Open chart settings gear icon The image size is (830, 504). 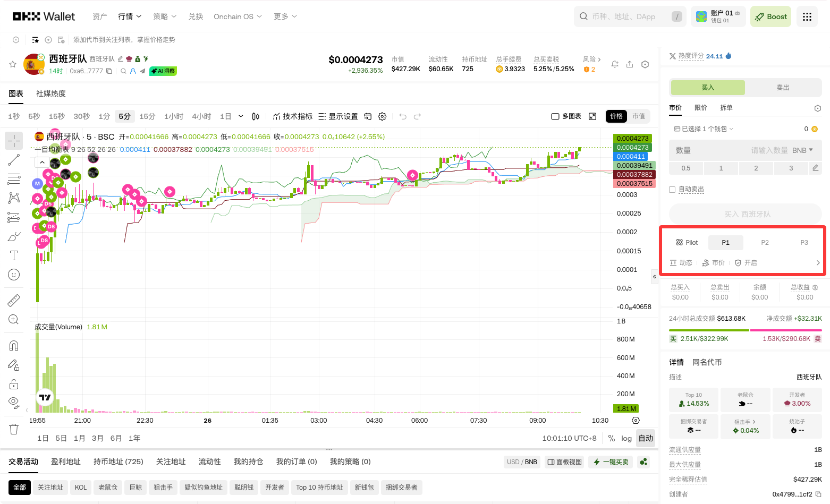[382, 116]
